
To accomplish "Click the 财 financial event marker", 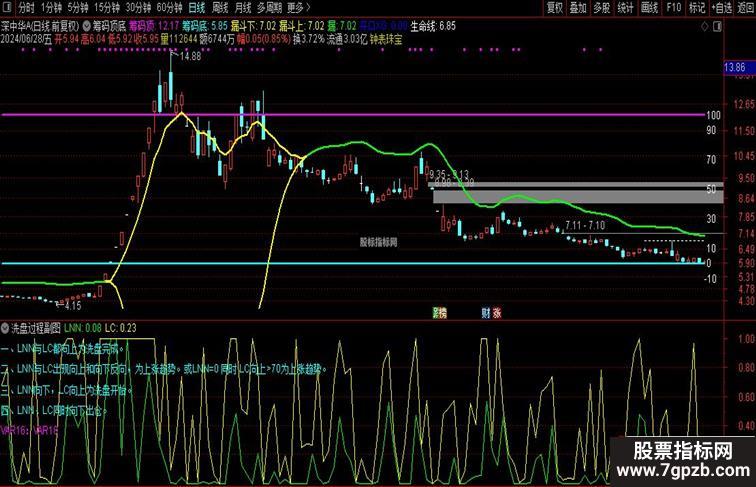I will pyautogui.click(x=486, y=313).
